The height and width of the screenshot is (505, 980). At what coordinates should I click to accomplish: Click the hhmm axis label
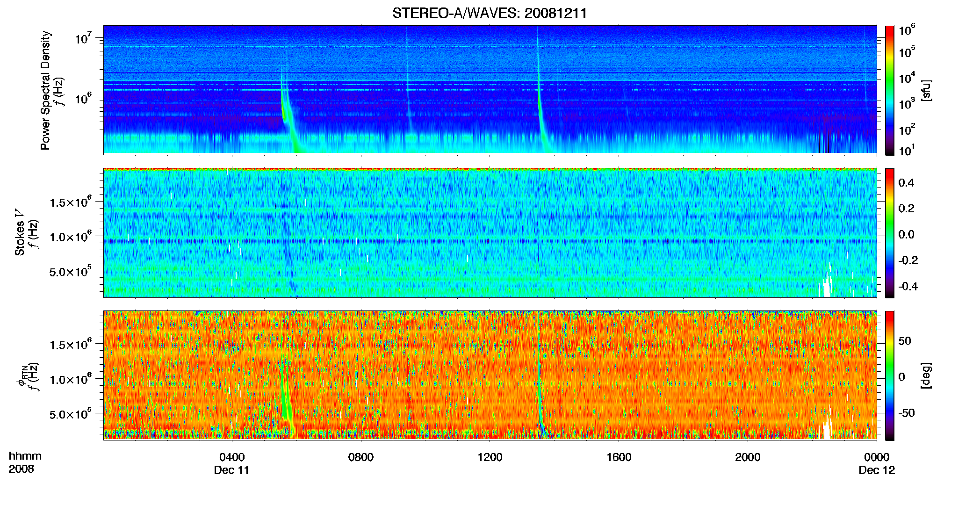25,456
